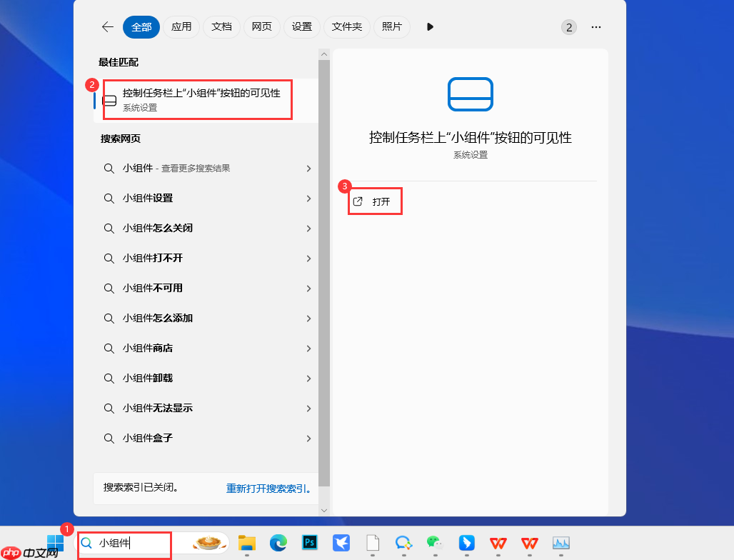Launch a WPS Office app from the taskbar
The height and width of the screenshot is (560, 734).
498,544
